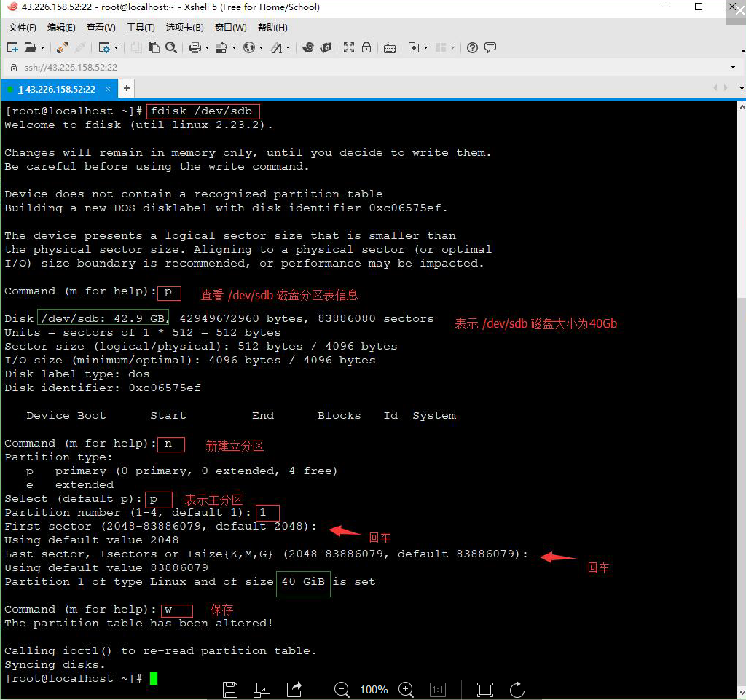Click the viewer 1:1 actual size button

click(x=438, y=690)
